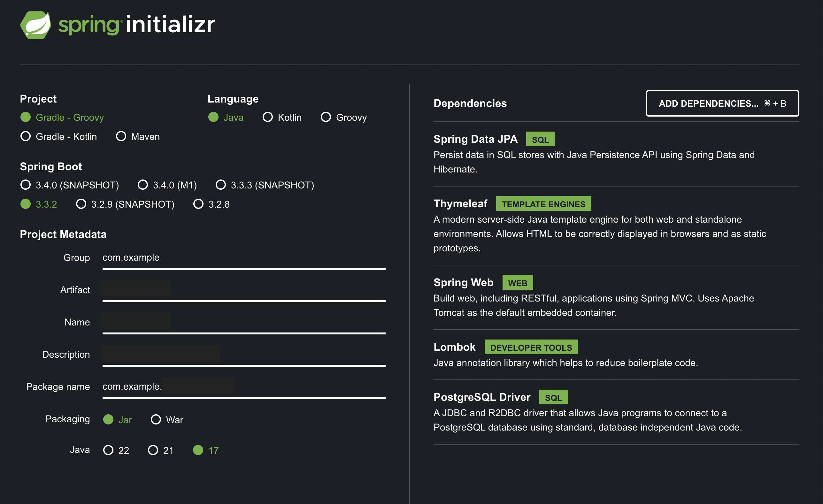This screenshot has width=823, height=504.
Task: Select Gradle - Groovy project type
Action: (62, 117)
